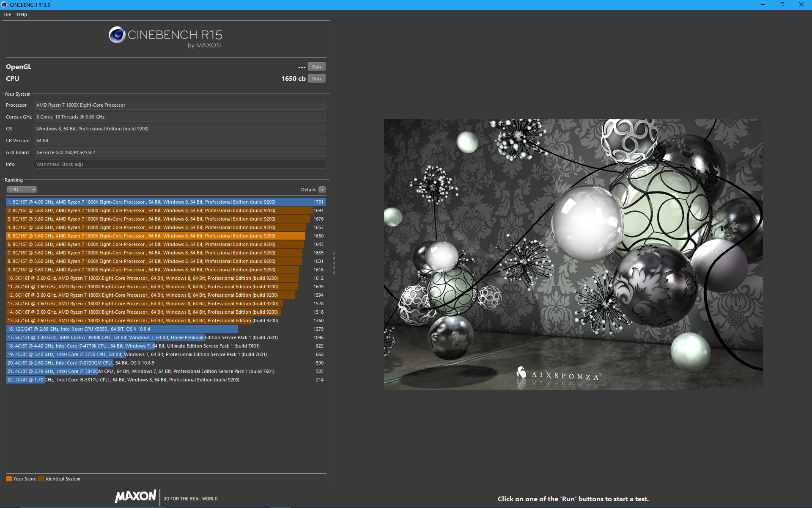Select the Intel Xeon X5650 ranking row
The image size is (812, 508).
click(123, 329)
